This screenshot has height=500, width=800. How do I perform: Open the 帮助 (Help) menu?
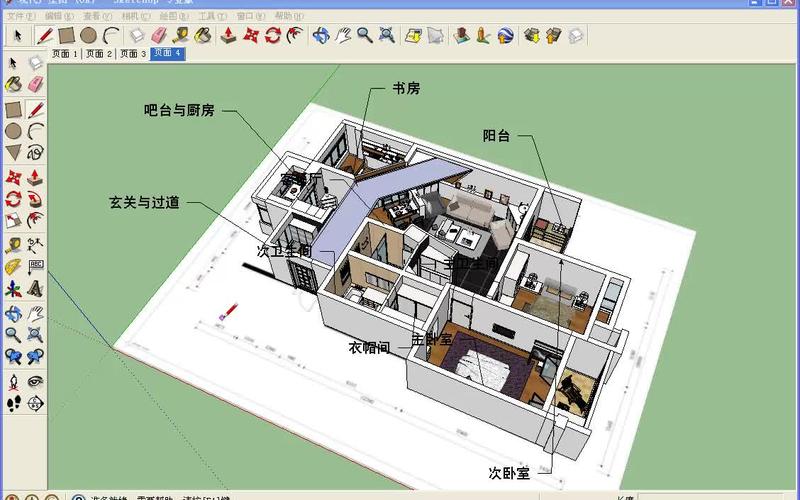(x=289, y=16)
